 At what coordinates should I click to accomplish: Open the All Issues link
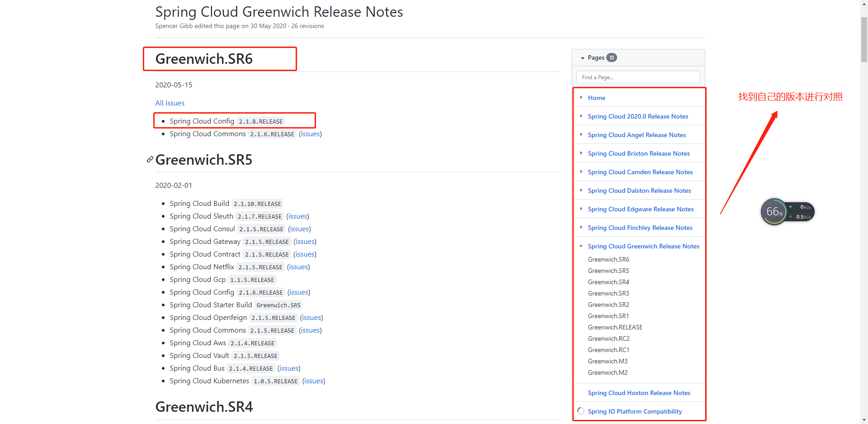pyautogui.click(x=170, y=103)
